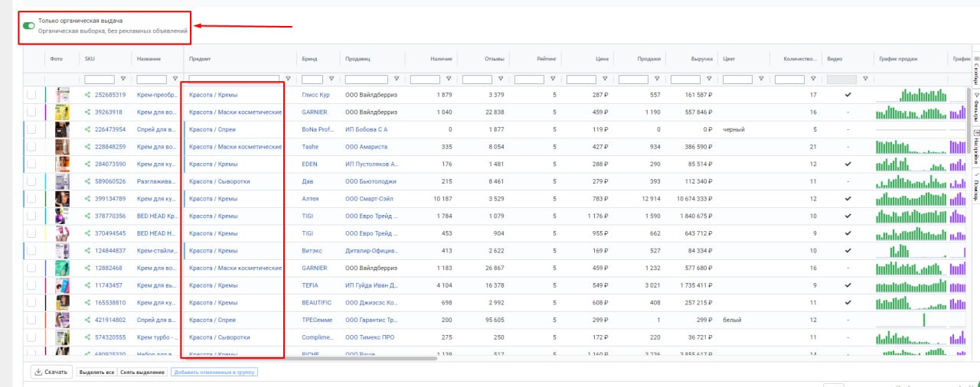980x387 pixels.
Task: Click the Скачать download button
Action: [x=51, y=372]
